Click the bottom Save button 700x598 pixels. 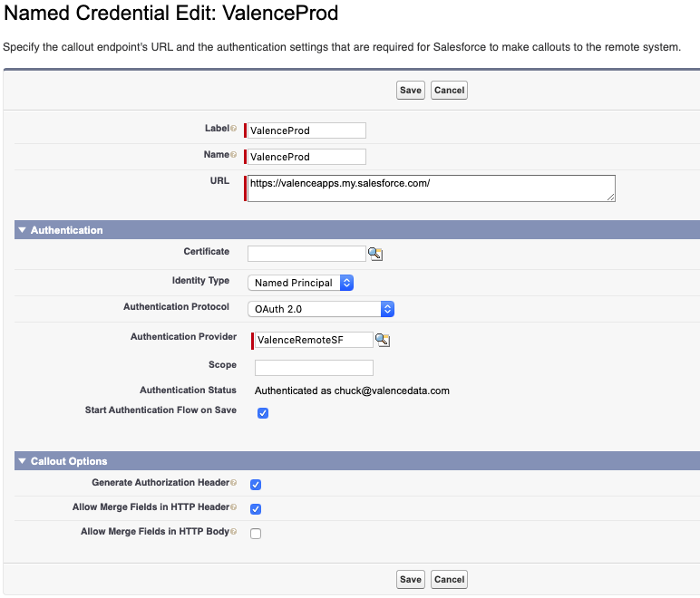410,579
